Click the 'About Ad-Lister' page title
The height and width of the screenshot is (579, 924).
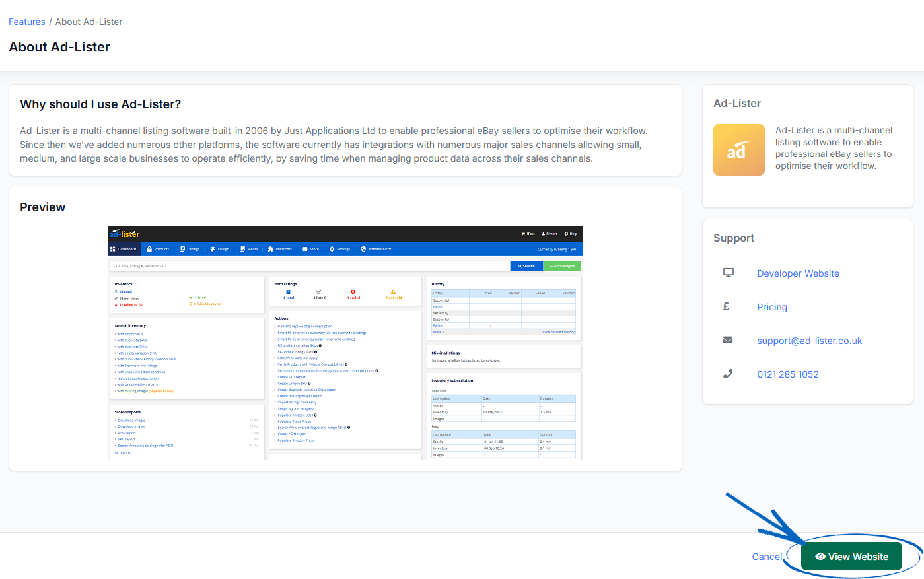[x=59, y=47]
